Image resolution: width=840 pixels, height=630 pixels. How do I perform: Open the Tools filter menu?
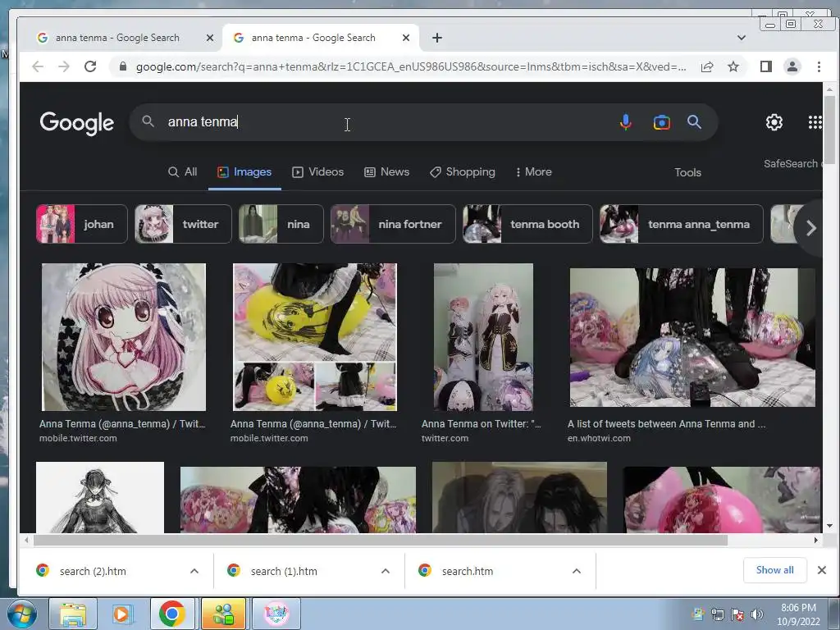tap(688, 172)
